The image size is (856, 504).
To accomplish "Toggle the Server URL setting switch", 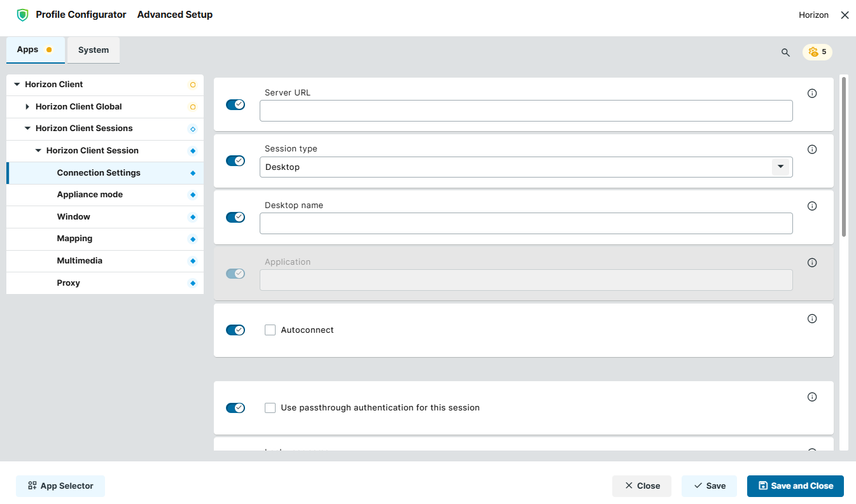I will [235, 104].
